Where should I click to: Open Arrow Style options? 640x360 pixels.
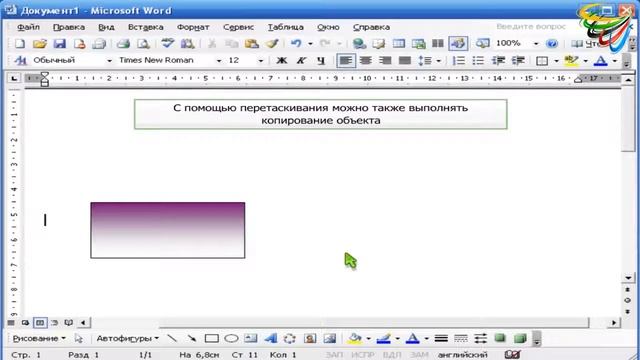(480, 338)
